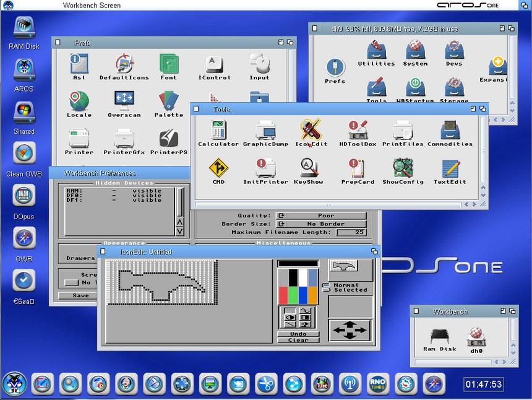The width and height of the screenshot is (532, 400).
Task: Click the DOpus desktop icon
Action: pos(24,196)
